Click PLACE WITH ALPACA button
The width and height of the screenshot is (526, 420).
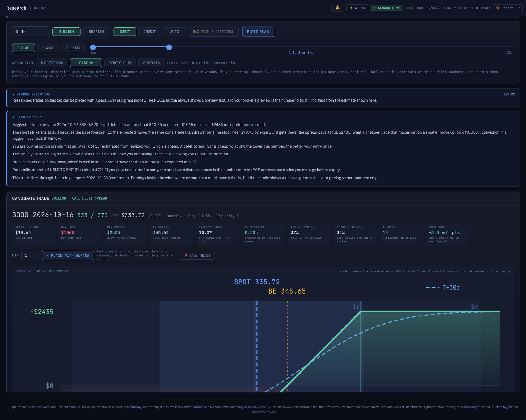tap(68, 255)
